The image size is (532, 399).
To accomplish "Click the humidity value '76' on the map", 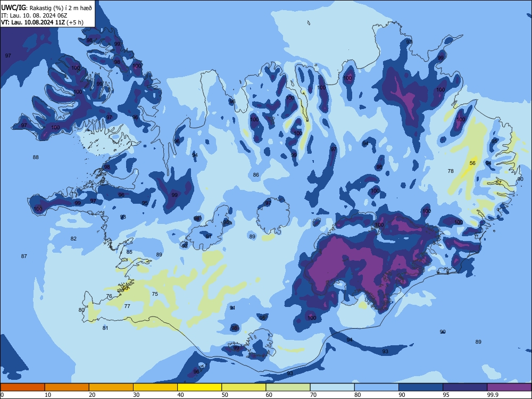I will 109,296.
